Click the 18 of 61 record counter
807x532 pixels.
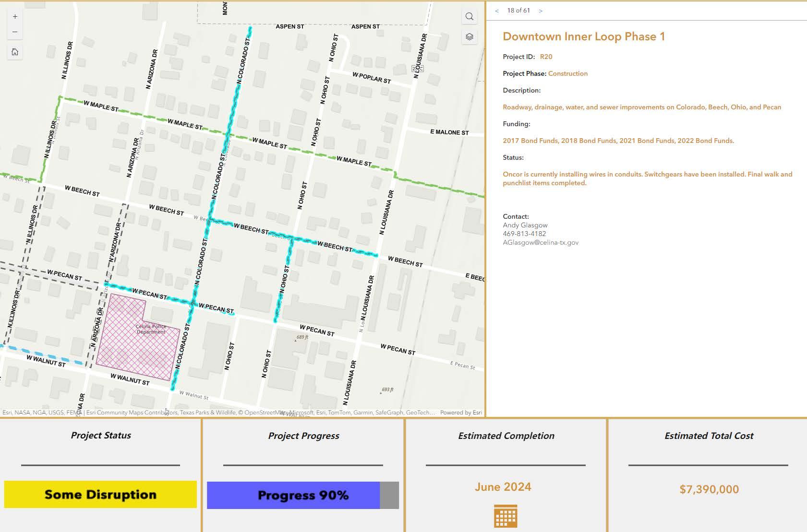pos(518,11)
